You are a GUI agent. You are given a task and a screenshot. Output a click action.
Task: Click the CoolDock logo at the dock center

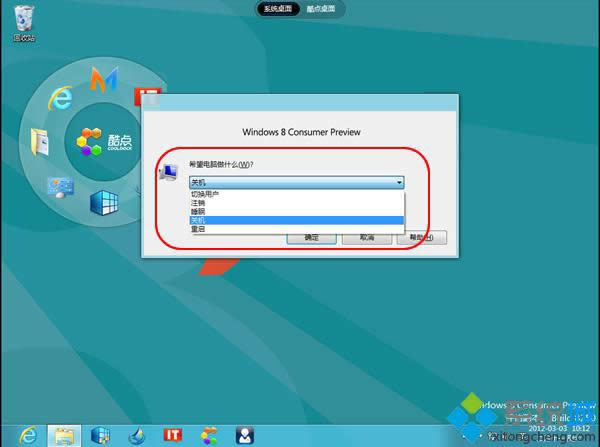104,142
